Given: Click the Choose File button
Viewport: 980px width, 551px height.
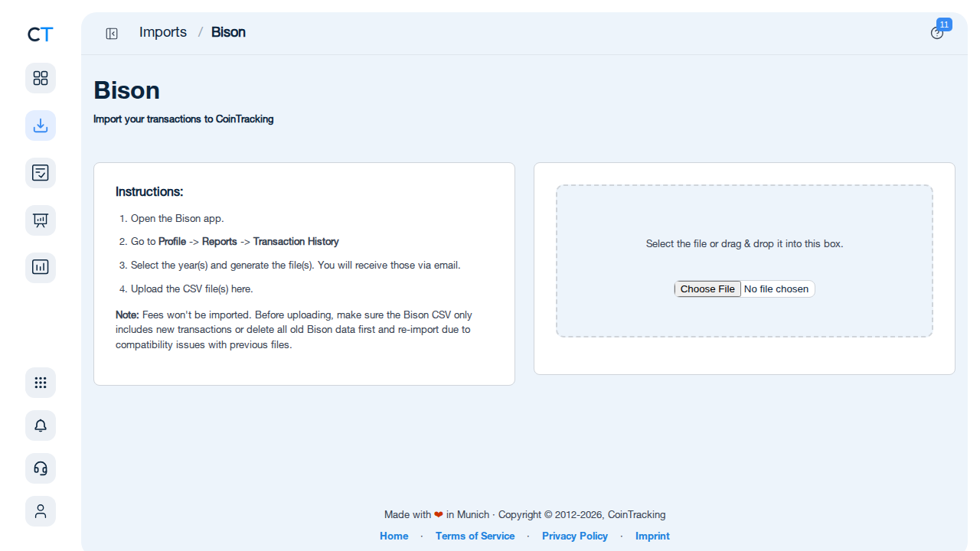Looking at the screenshot, I should [x=707, y=289].
